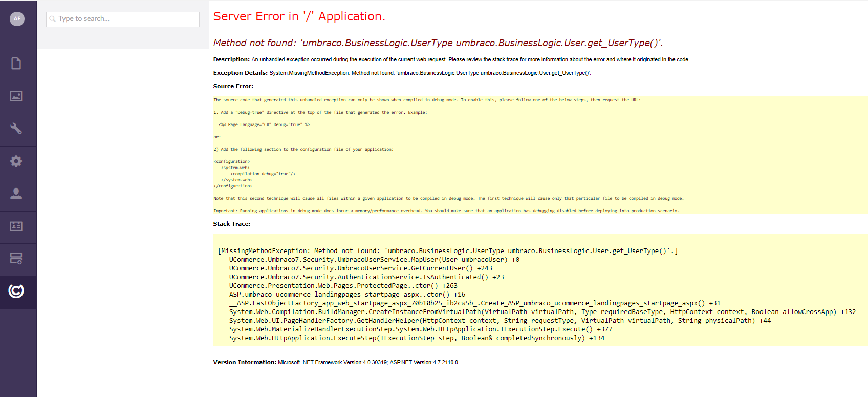Click the italic 'Method not found' error message

[x=438, y=43]
